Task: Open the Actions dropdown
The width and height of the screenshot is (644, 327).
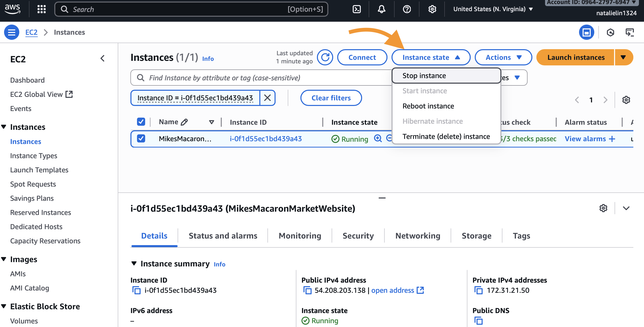Action: (503, 57)
